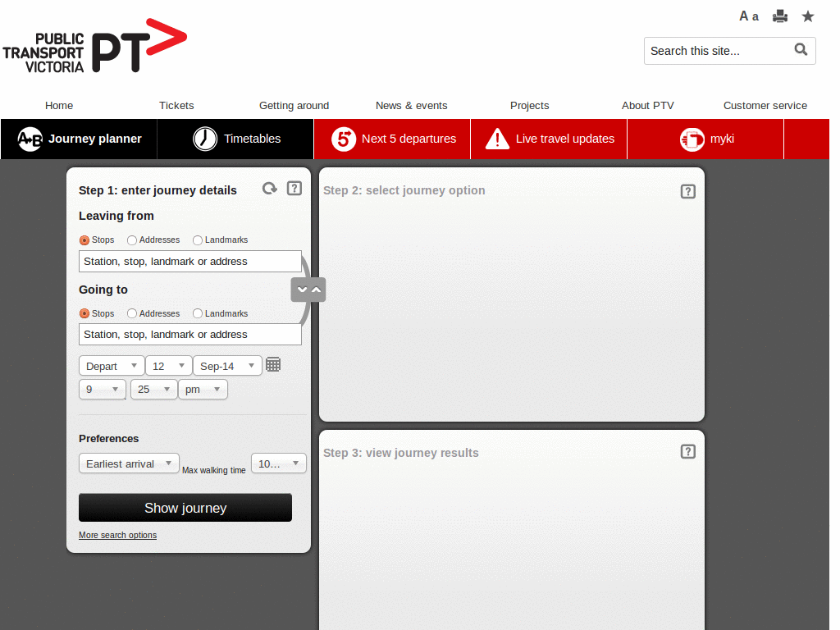Open Step 3 help question icon
This screenshot has width=840, height=630.
688,452
